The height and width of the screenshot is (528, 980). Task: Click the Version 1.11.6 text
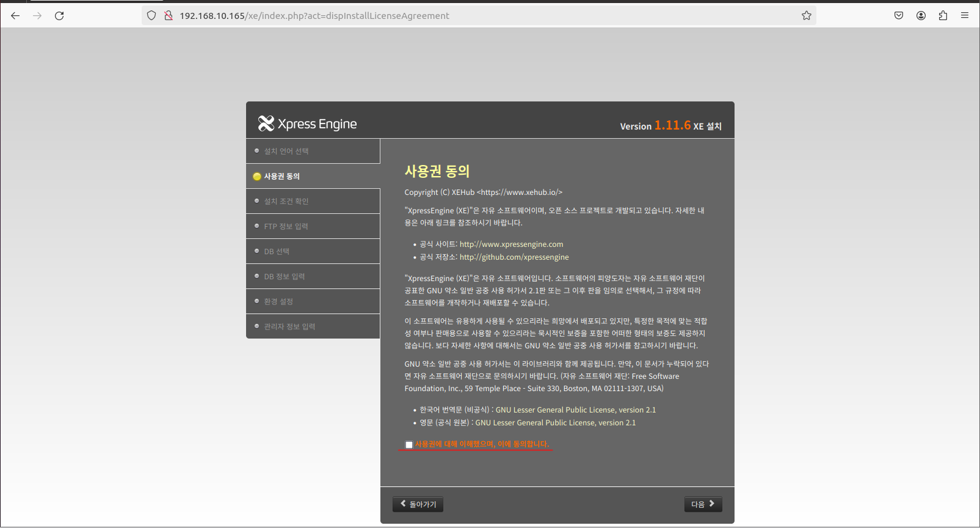655,125
